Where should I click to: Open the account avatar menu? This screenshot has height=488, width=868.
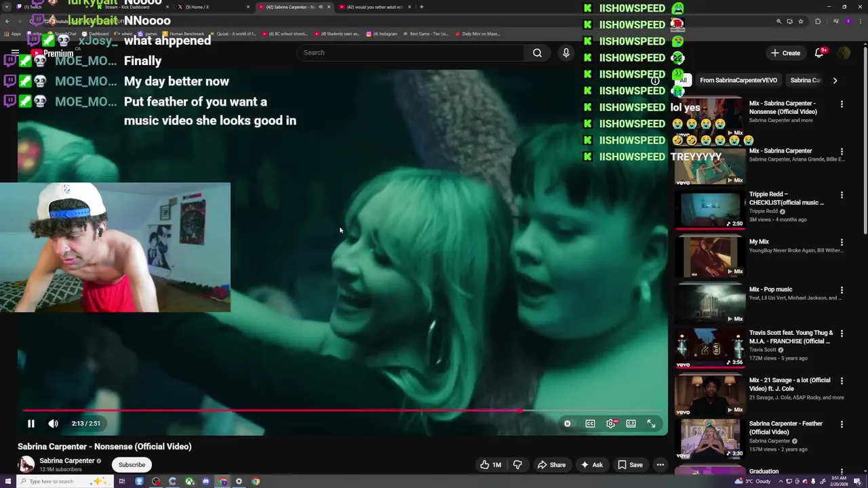tap(844, 53)
